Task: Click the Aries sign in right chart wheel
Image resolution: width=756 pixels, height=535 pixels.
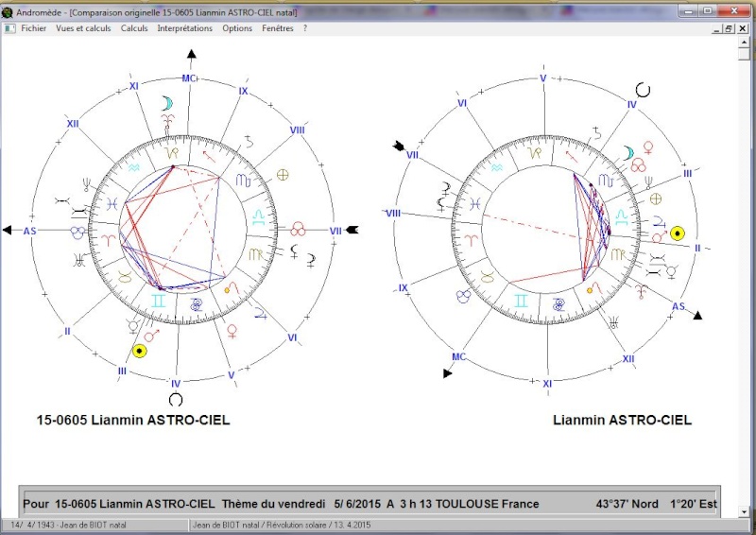Action: [x=472, y=239]
